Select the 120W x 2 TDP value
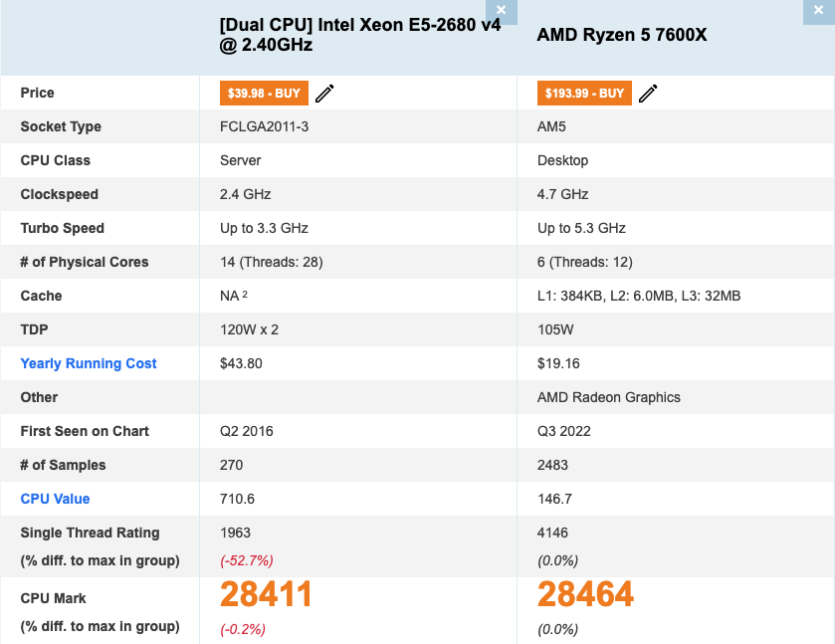Image resolution: width=835 pixels, height=644 pixels. pyautogui.click(x=249, y=329)
